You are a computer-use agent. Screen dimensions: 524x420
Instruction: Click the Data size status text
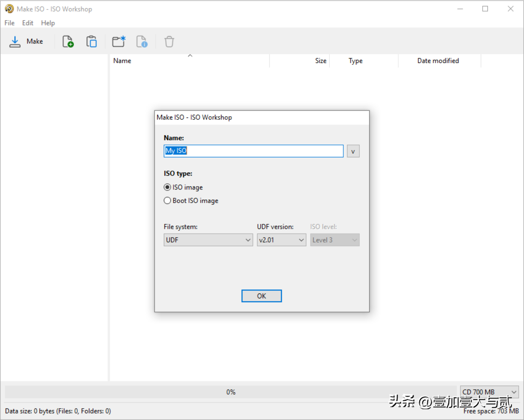pyautogui.click(x=58, y=411)
